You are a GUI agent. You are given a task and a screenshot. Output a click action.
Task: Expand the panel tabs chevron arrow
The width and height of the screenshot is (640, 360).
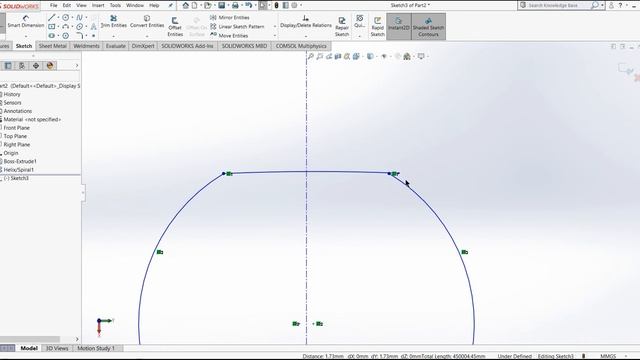coord(77,66)
